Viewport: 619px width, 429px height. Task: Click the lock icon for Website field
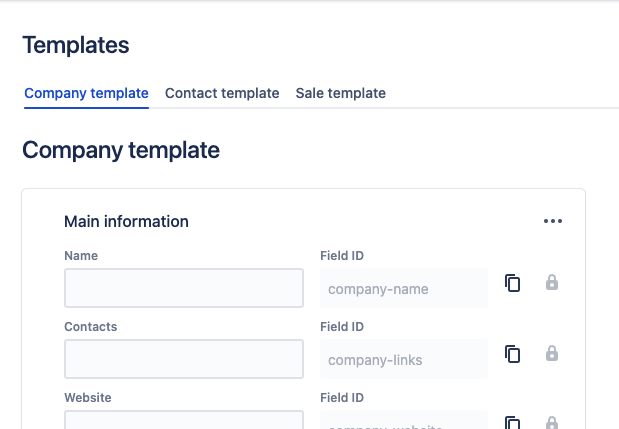click(551, 422)
